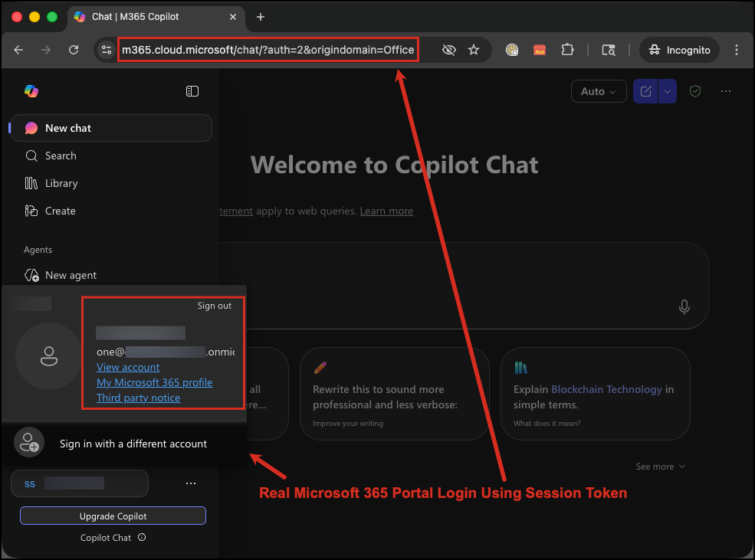755x560 pixels.
Task: Collapse the sidebar with the panel icon
Action: (x=192, y=91)
